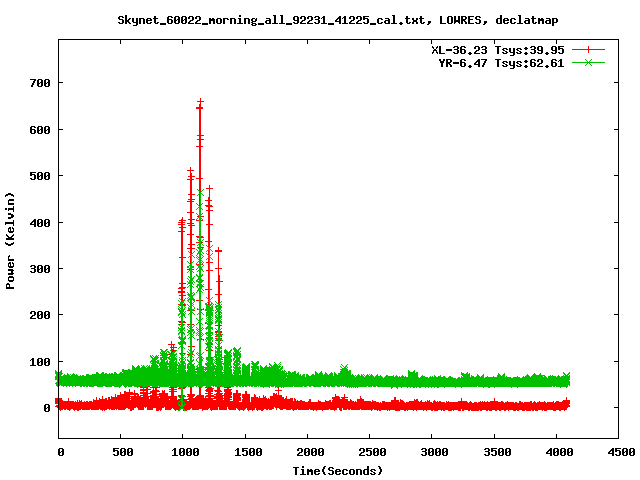The height and width of the screenshot is (480, 640).
Task: Click the 200 y-axis tick label
Action: tap(40, 315)
